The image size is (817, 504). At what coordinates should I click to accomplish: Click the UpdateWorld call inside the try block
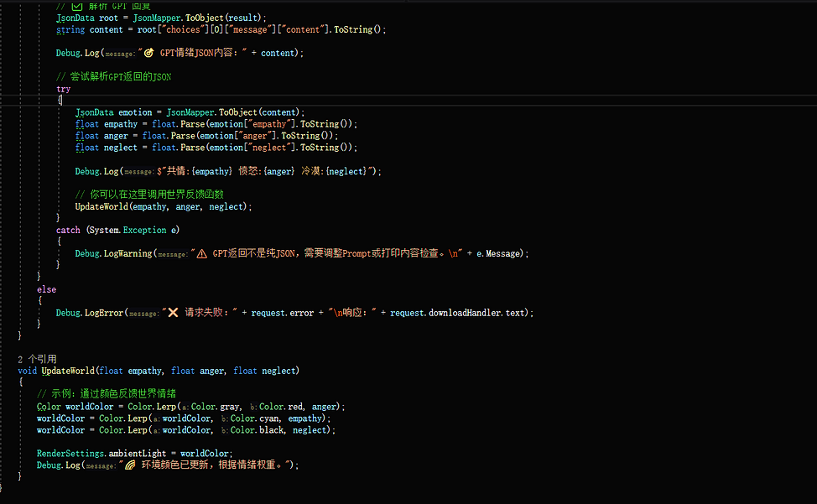click(x=101, y=206)
